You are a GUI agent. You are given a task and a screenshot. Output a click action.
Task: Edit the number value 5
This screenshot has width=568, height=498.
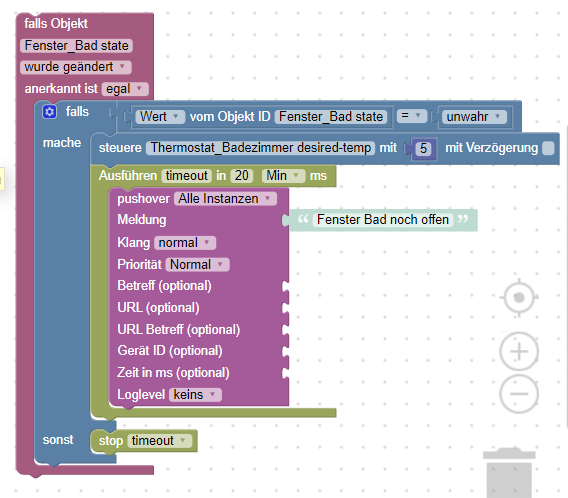(423, 148)
